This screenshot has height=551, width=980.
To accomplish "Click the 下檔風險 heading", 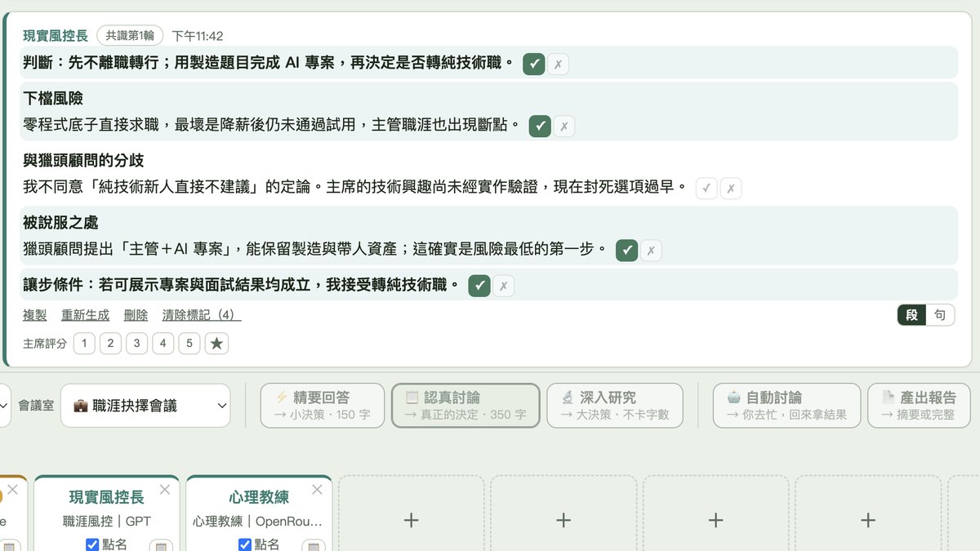I will [54, 99].
